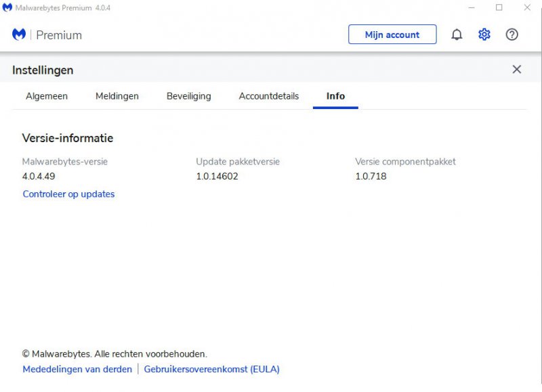542x392 pixels.
Task: Go to the Beveiliging tab
Action: [189, 96]
